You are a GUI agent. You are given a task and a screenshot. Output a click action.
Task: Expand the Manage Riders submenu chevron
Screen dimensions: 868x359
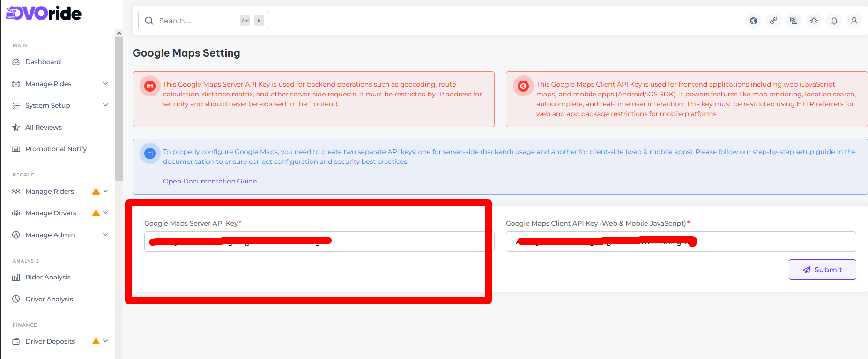click(x=105, y=191)
